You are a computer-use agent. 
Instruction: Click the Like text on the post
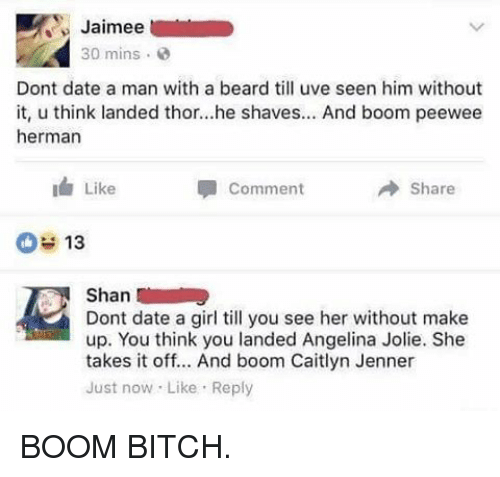(100, 189)
